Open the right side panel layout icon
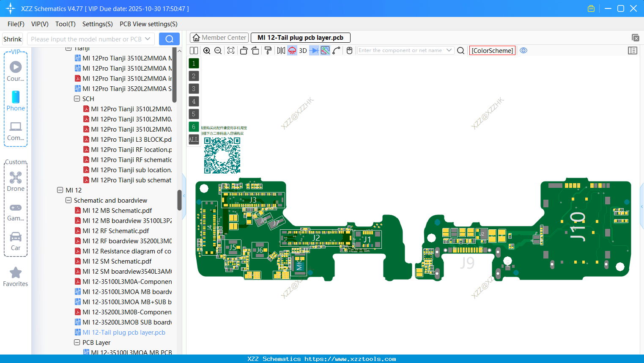 click(x=633, y=50)
